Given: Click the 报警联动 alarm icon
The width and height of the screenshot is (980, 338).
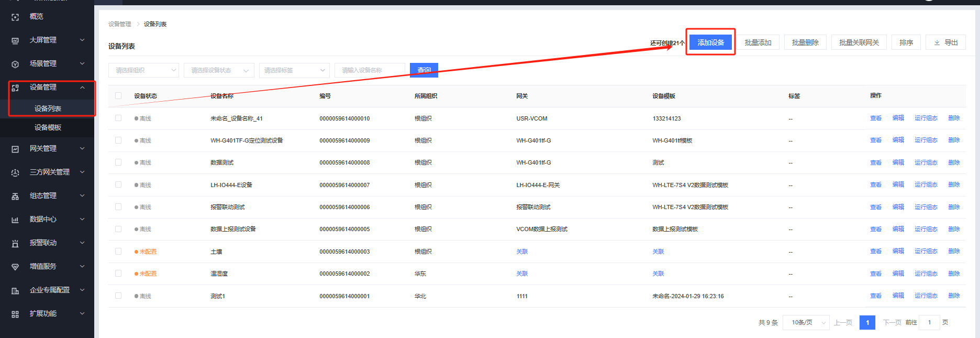Looking at the screenshot, I should [x=15, y=244].
